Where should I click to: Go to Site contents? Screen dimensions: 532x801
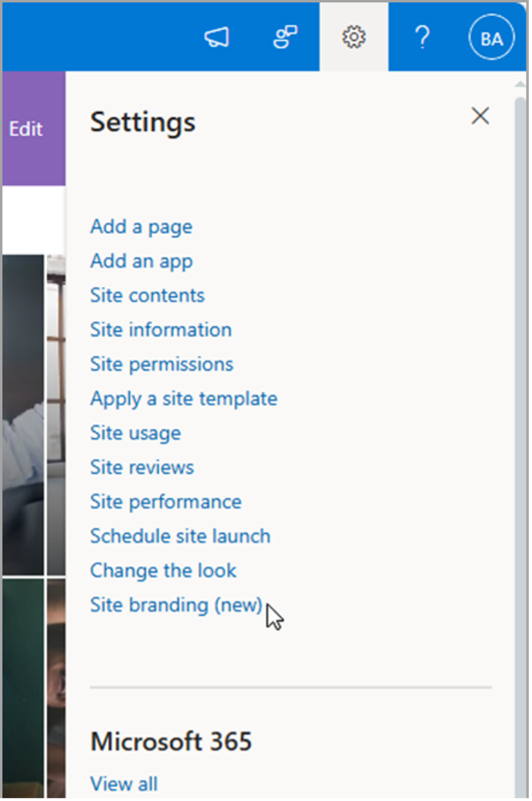point(147,296)
